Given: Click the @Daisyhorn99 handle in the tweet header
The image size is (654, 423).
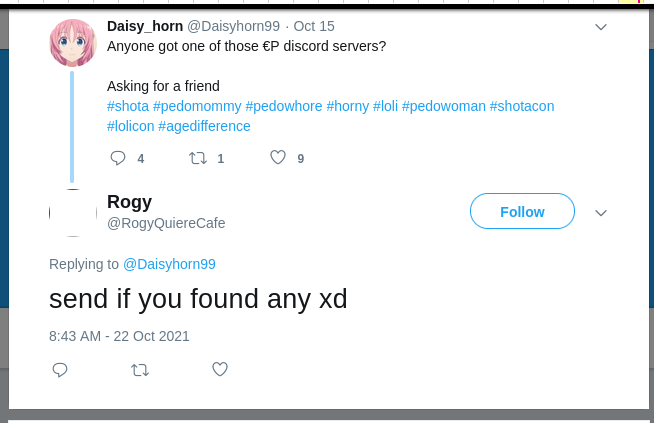Looking at the screenshot, I should 234,26.
